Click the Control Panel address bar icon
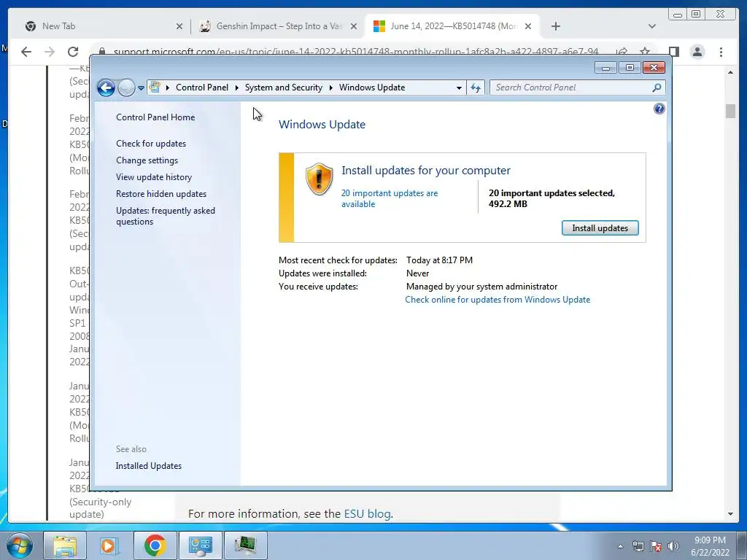The width and height of the screenshot is (747, 560). [155, 87]
